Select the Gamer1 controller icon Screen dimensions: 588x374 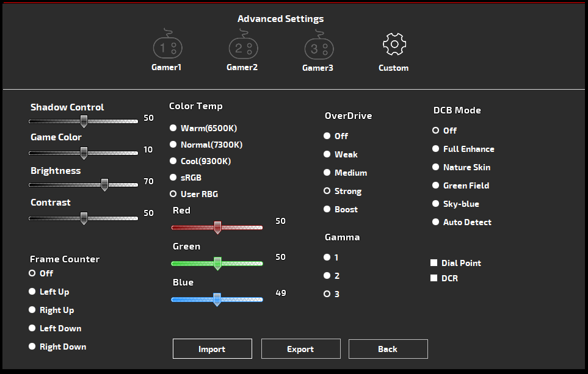pyautogui.click(x=167, y=43)
